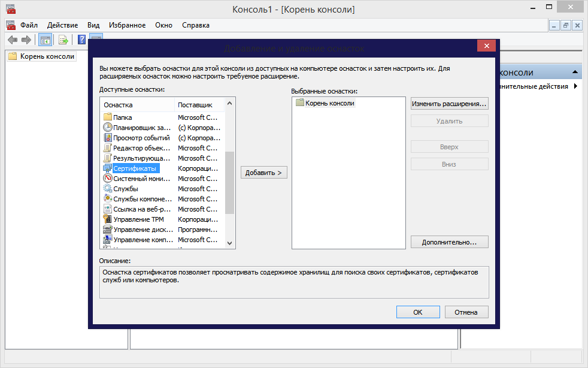Click the description text about сертификатов

tap(290, 276)
